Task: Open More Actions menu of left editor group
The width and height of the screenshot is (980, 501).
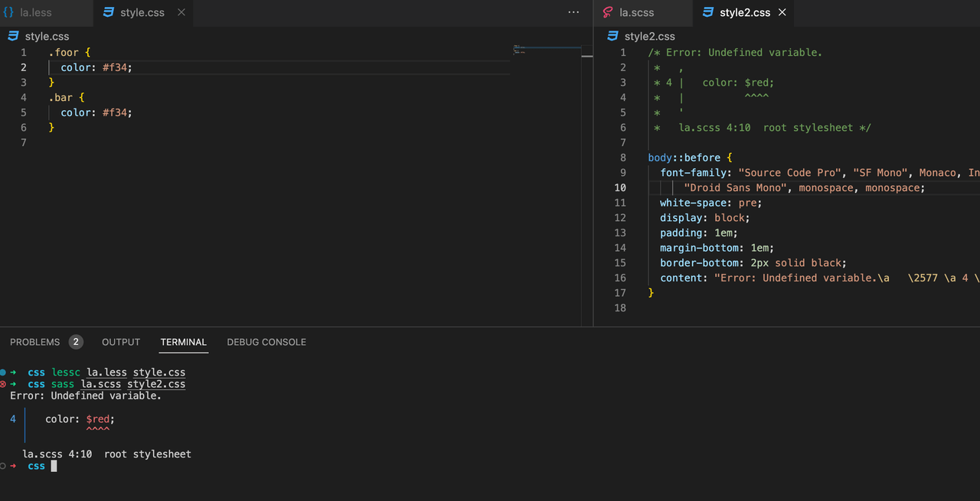Action: tap(573, 12)
